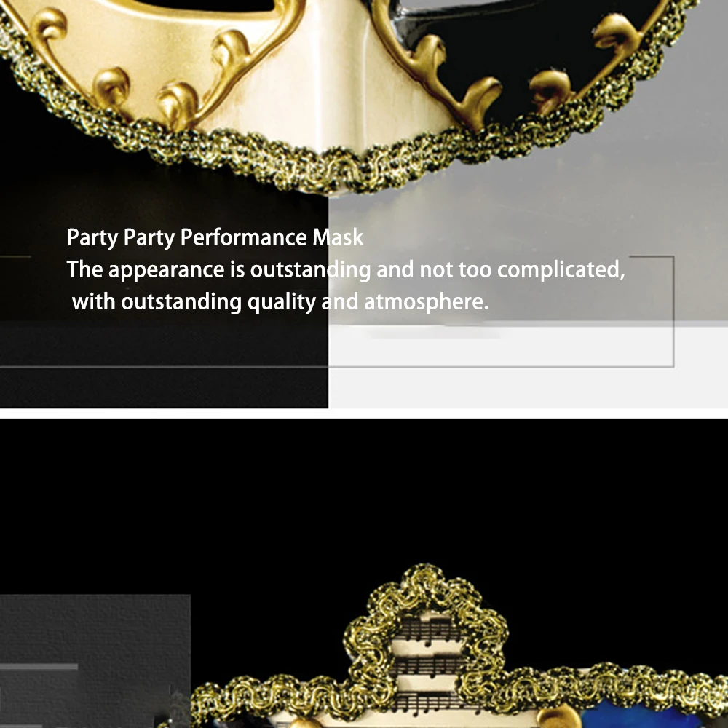Image resolution: width=728 pixels, height=728 pixels.
Task: Click the "Party Party Performance Mask" heading
Action: pos(215,237)
